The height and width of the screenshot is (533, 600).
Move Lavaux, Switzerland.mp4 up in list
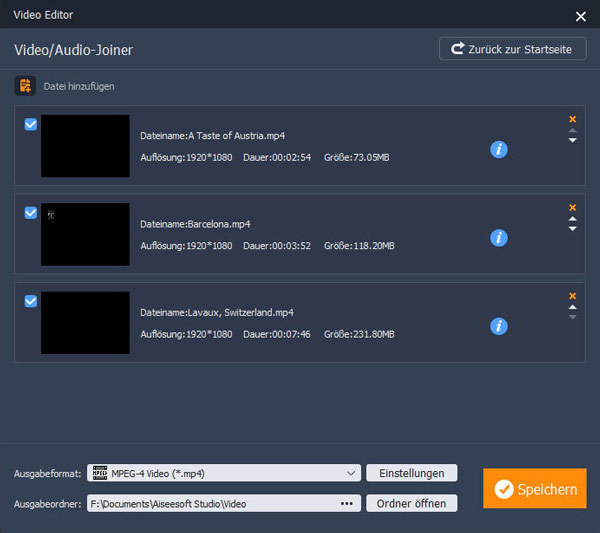tap(572, 307)
